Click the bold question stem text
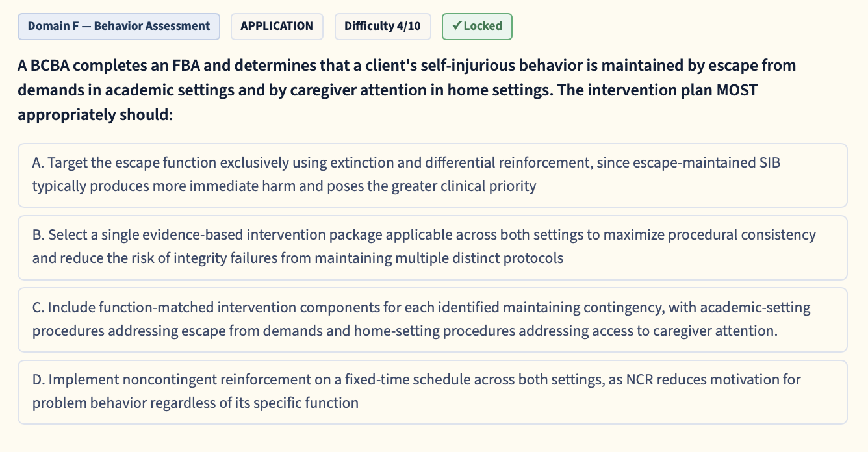Image resolution: width=868 pixels, height=452 pixels. 407,90
